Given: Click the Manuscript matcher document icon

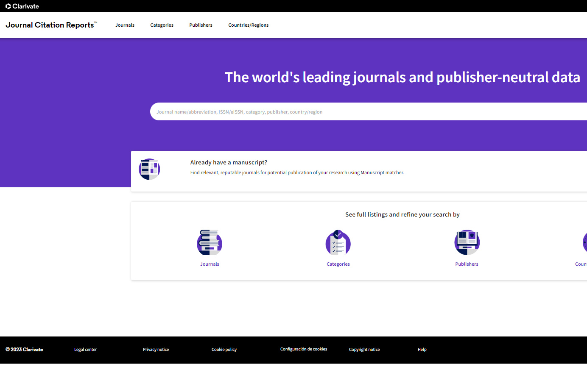Looking at the screenshot, I should pyautogui.click(x=149, y=169).
